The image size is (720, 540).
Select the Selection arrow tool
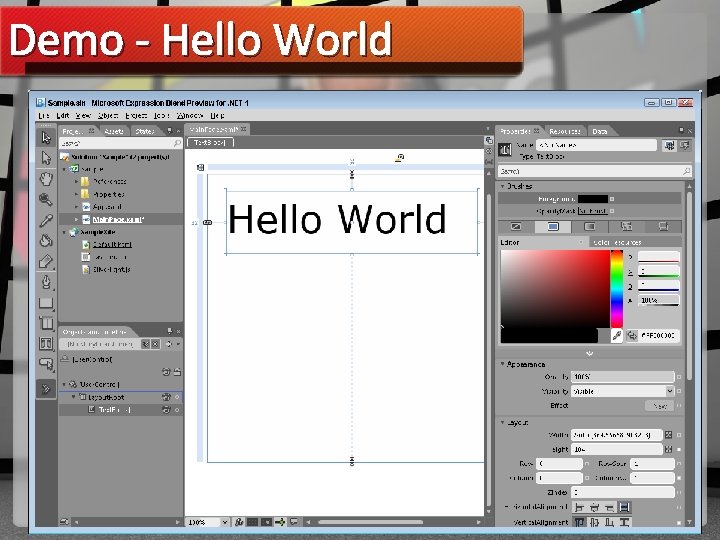pyautogui.click(x=46, y=137)
